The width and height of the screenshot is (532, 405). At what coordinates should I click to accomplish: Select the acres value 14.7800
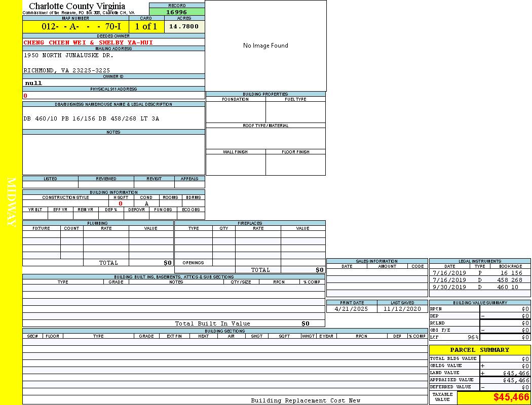184,26
